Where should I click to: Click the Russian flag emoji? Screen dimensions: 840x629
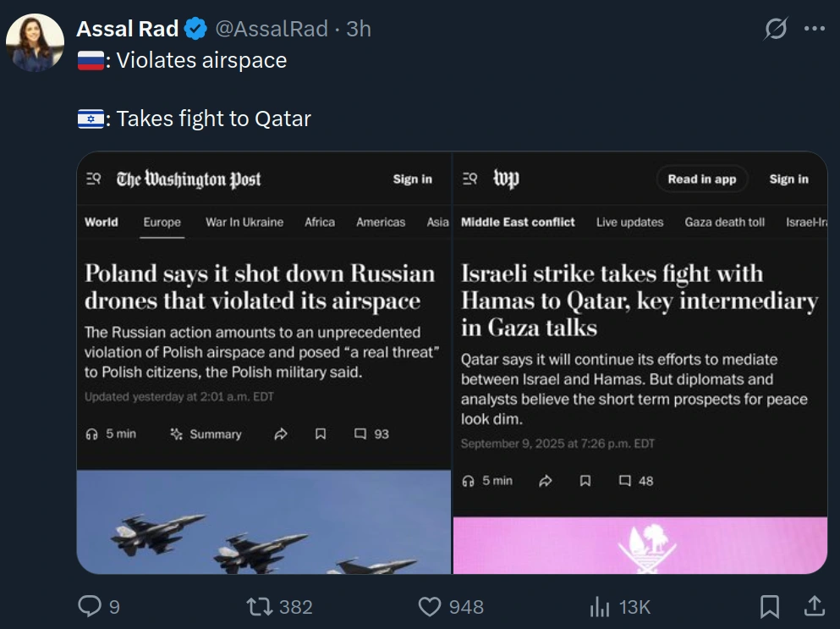click(91, 61)
